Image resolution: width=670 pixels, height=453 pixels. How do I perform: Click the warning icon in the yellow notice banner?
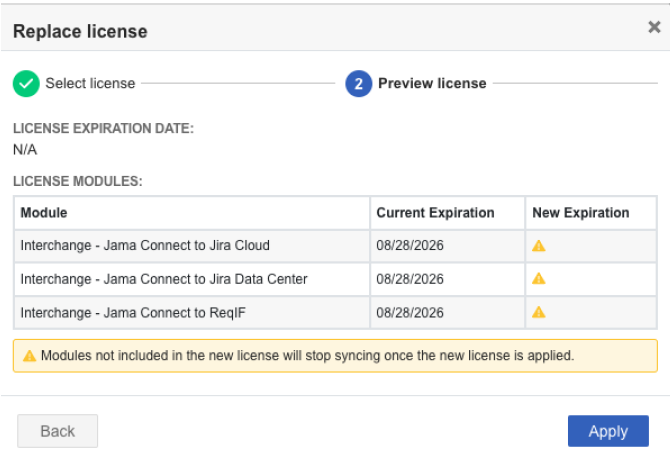29,356
